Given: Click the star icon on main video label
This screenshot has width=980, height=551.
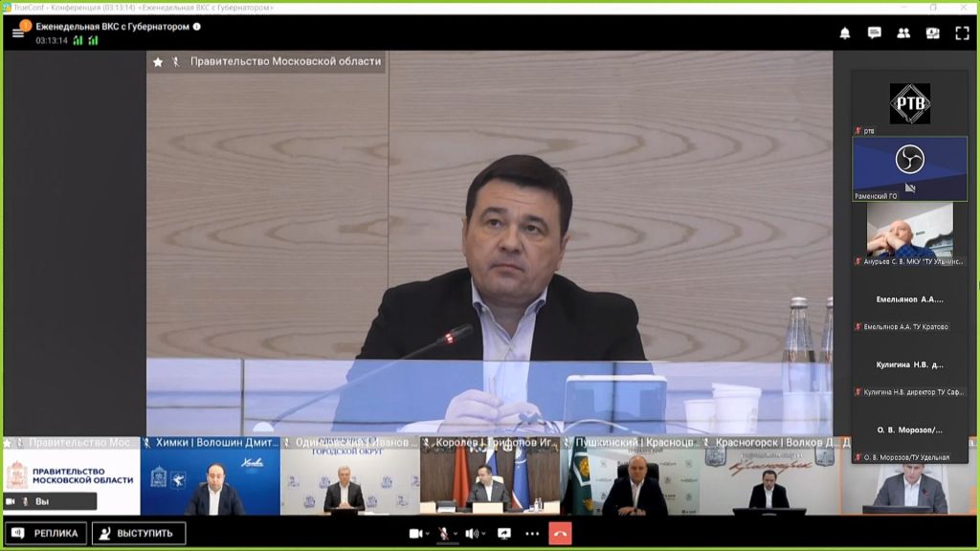Looking at the screenshot, I should click(x=158, y=62).
